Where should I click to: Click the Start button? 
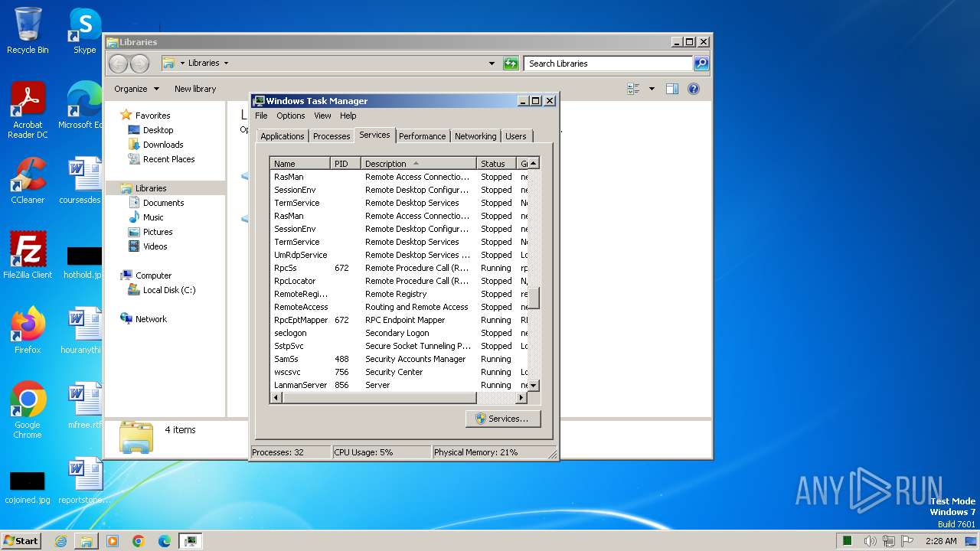(21, 541)
